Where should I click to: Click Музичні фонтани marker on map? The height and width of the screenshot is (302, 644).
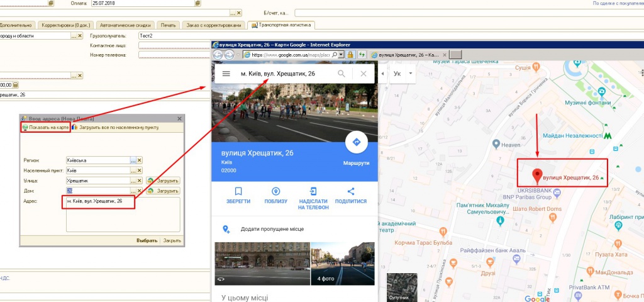(x=602, y=91)
